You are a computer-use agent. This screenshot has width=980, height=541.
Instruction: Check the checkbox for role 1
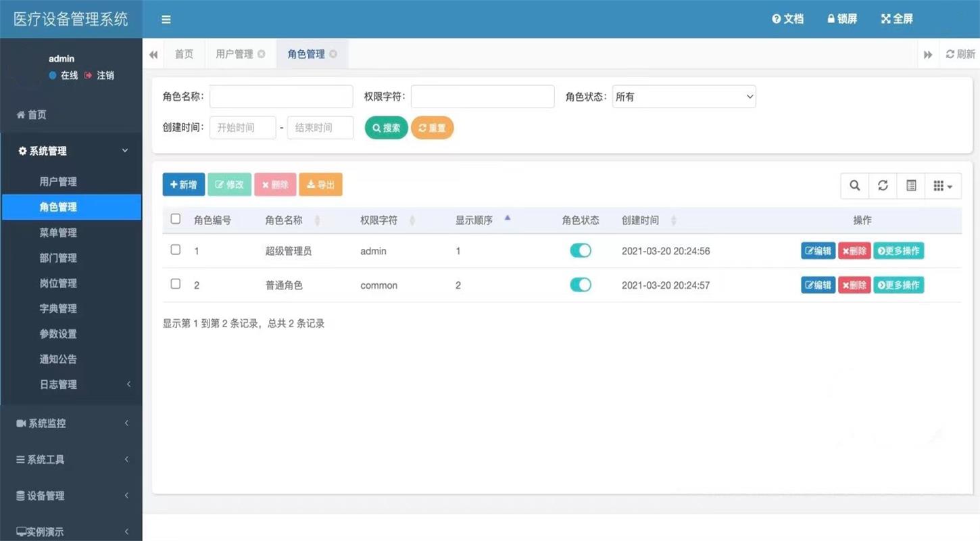point(176,250)
